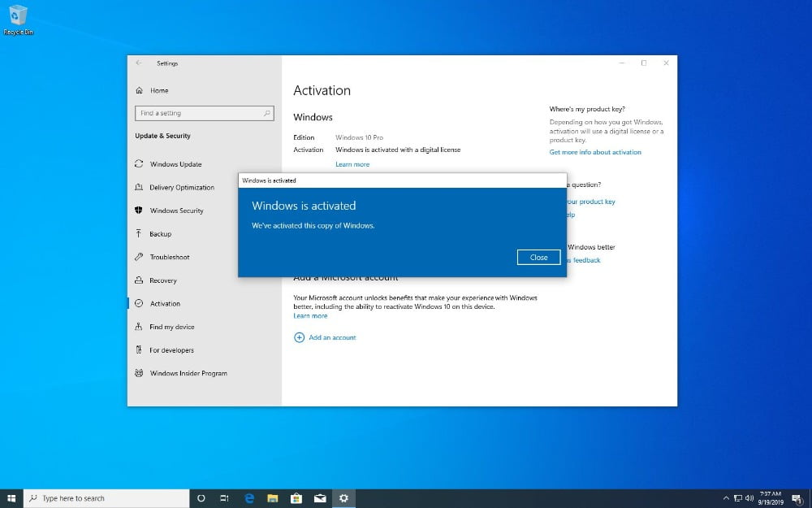Open Find my device settings
Image resolution: width=812 pixels, height=508 pixels.
(173, 327)
